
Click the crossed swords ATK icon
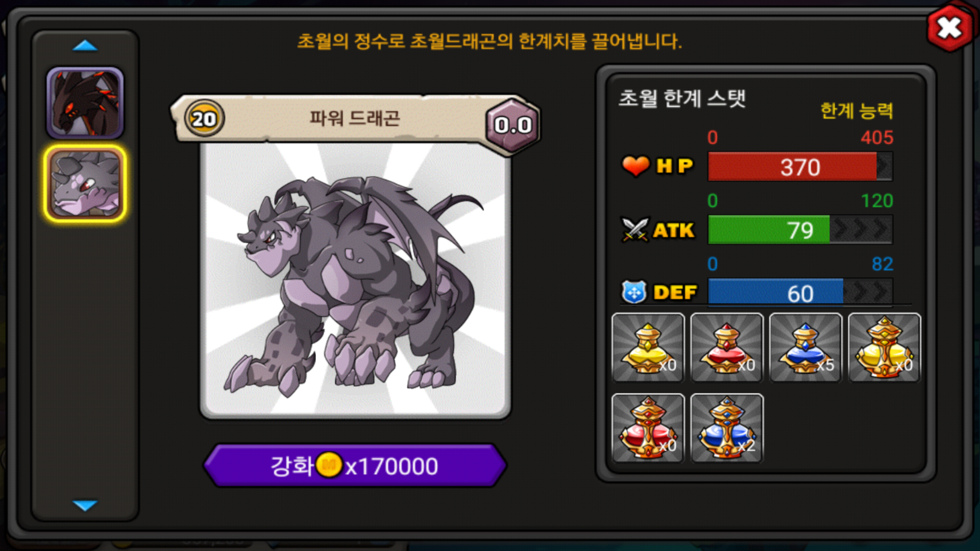634,230
